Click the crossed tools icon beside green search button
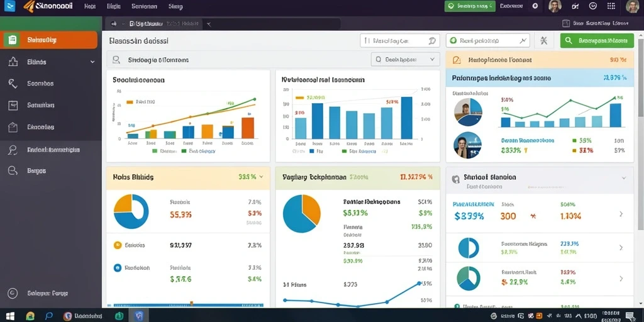The height and width of the screenshot is (322, 644). coord(544,41)
